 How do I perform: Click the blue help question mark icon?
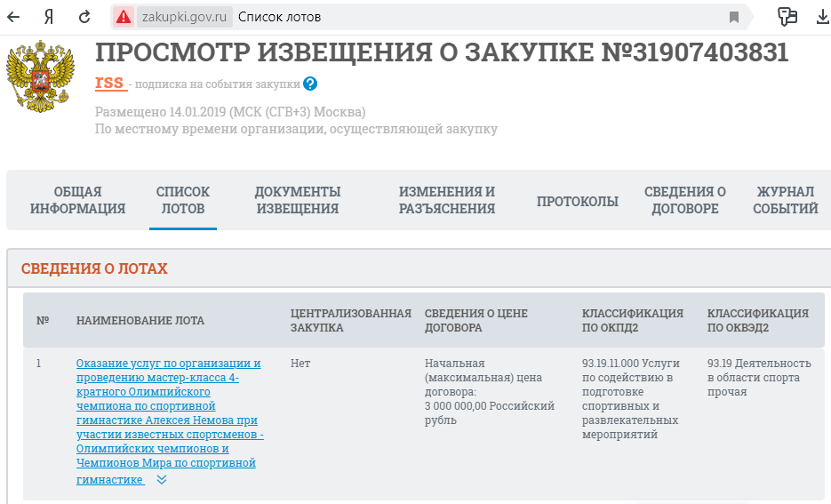click(x=310, y=84)
